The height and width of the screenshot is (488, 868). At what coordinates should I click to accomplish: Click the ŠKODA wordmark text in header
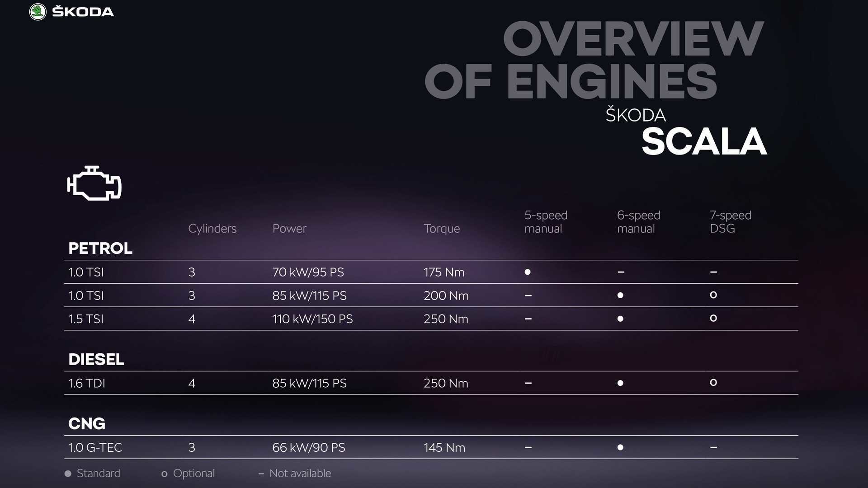click(83, 12)
